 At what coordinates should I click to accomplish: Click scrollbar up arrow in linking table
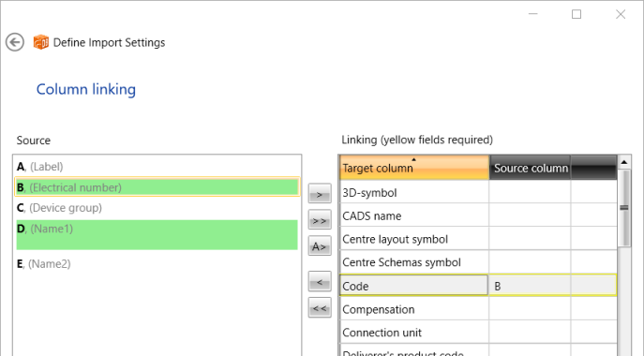[x=624, y=162]
